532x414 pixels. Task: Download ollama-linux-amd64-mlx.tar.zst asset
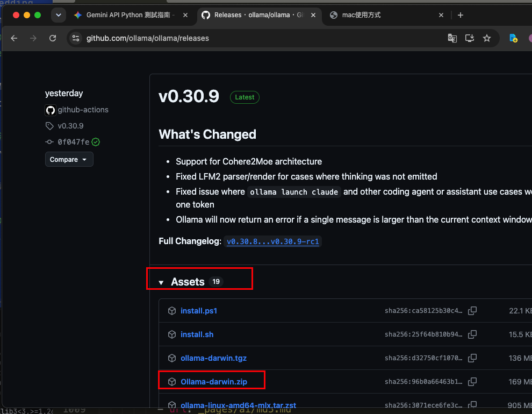[x=238, y=405]
